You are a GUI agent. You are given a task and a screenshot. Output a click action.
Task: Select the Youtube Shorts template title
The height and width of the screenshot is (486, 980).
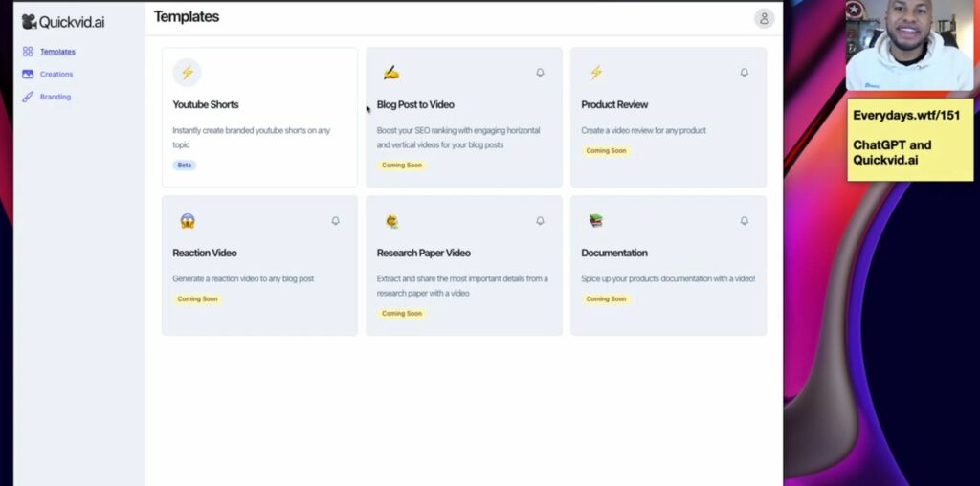click(x=206, y=104)
